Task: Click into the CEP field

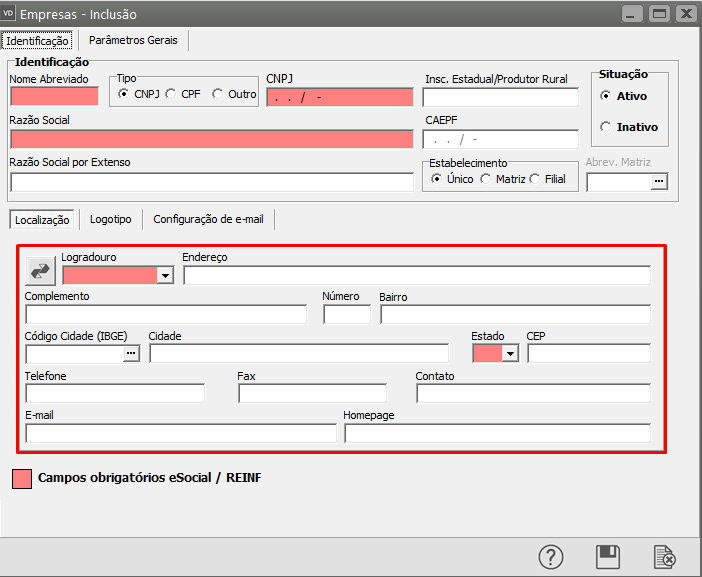Action: (x=588, y=353)
